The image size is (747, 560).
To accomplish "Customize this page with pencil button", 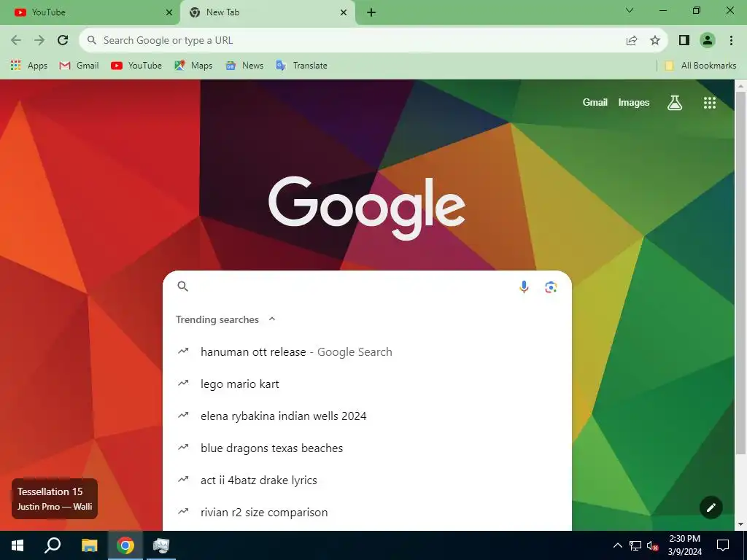I will pyautogui.click(x=711, y=507).
